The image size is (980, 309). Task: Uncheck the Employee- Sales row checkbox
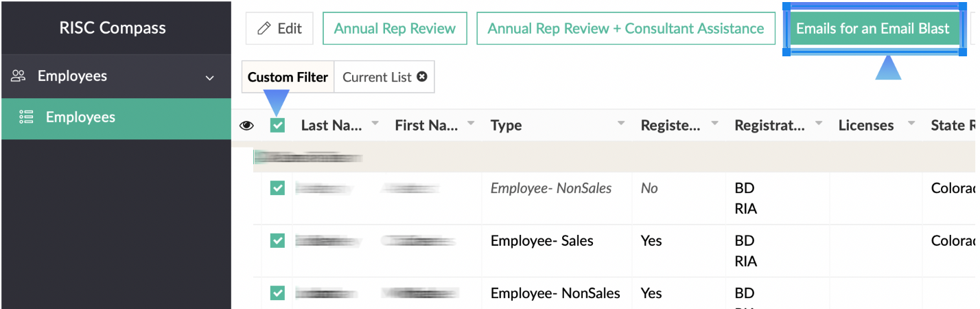point(277,240)
